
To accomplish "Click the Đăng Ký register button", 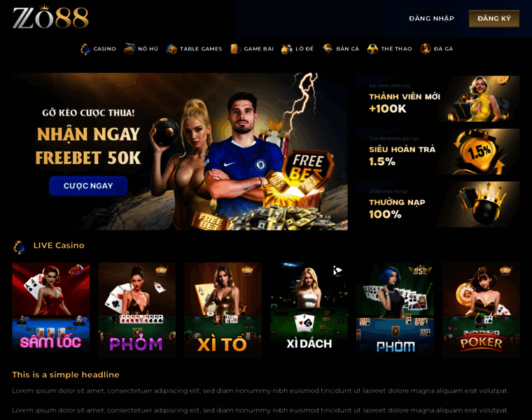I will point(494,18).
